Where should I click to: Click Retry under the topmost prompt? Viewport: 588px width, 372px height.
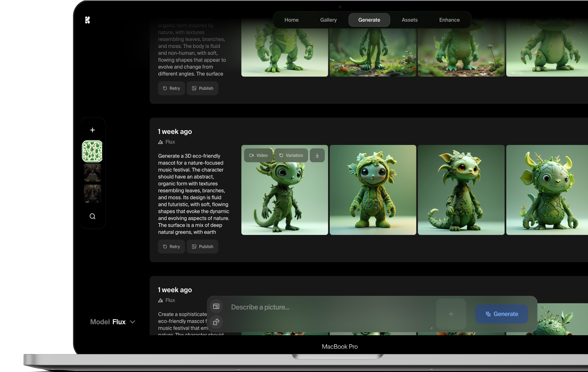click(x=171, y=88)
